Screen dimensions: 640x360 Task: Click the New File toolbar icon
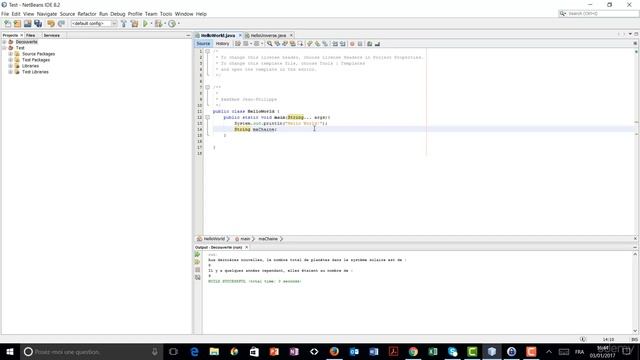point(7,24)
